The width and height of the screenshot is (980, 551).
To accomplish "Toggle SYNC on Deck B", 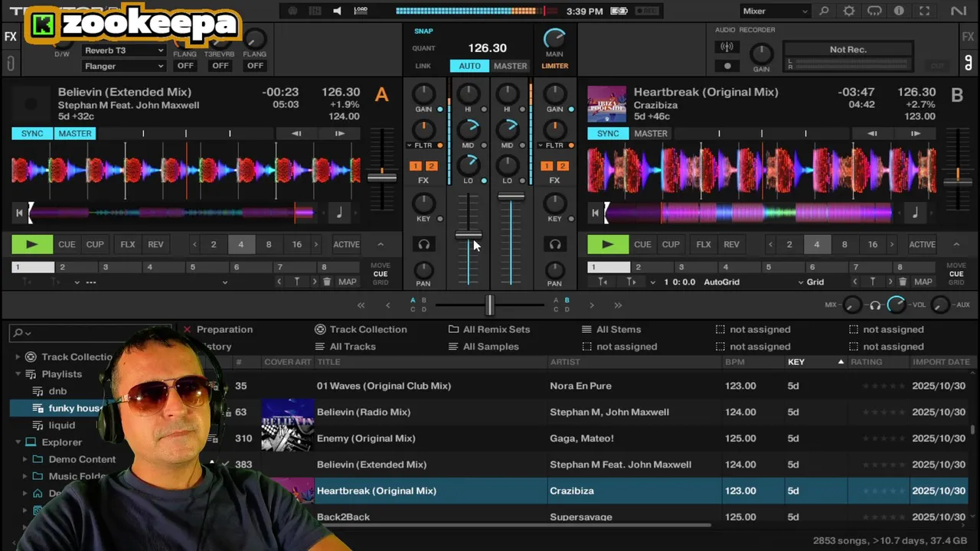I will (x=608, y=133).
